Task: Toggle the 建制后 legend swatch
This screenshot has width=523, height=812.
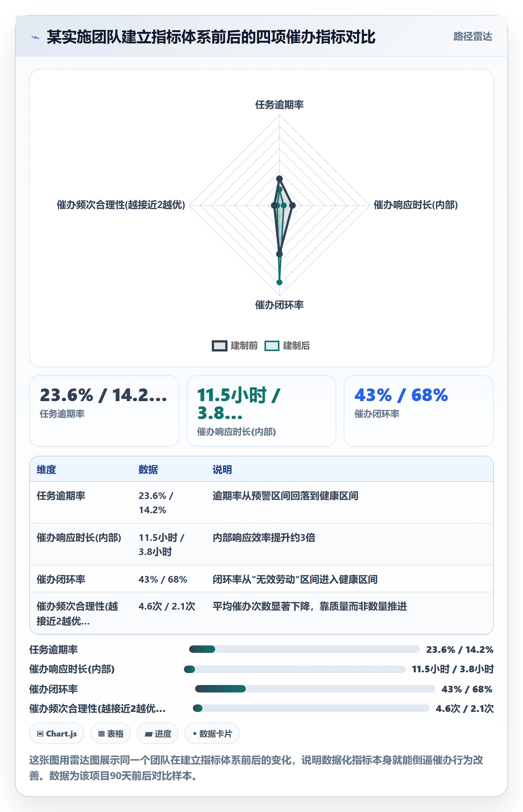Action: point(272,346)
